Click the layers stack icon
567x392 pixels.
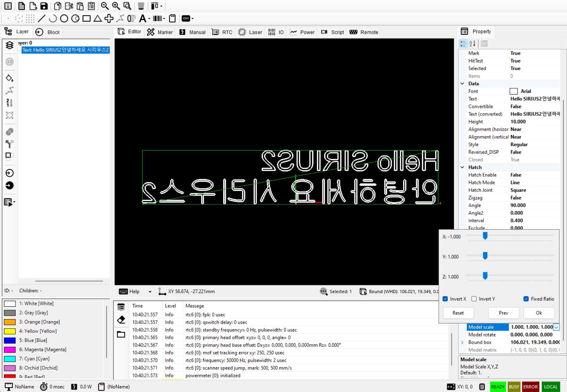(x=10, y=45)
